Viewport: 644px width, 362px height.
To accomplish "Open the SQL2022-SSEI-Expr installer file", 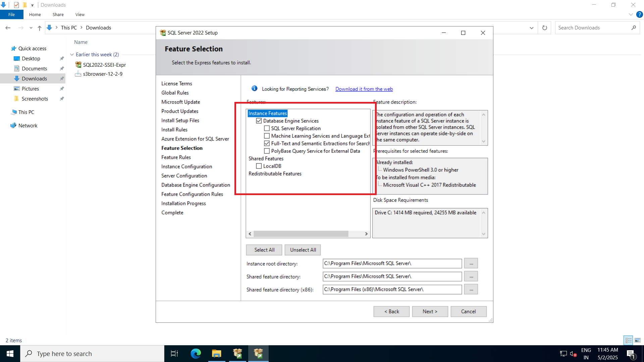I will (104, 65).
